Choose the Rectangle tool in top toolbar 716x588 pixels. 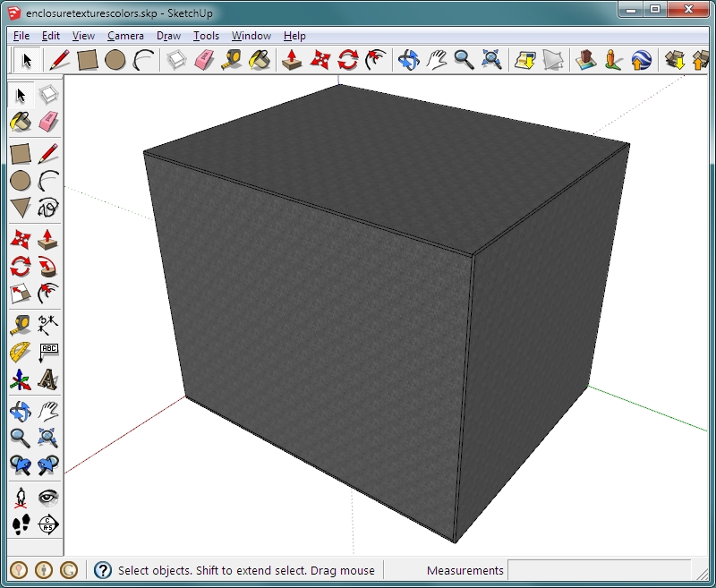pos(87,60)
